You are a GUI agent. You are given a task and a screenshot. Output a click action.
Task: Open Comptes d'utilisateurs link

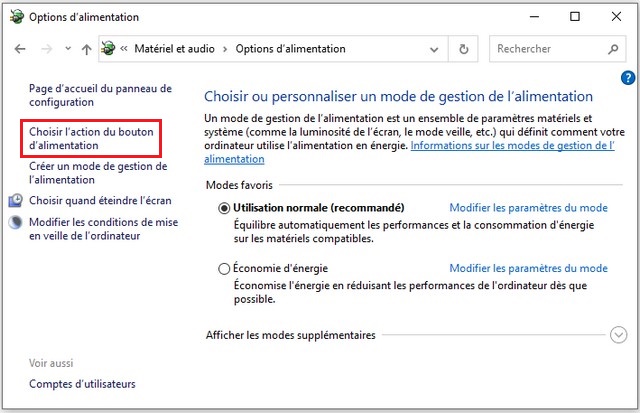(82, 384)
